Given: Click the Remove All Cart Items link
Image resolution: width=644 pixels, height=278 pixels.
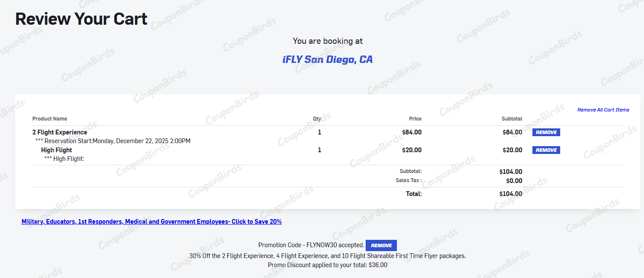Looking at the screenshot, I should point(603,110).
